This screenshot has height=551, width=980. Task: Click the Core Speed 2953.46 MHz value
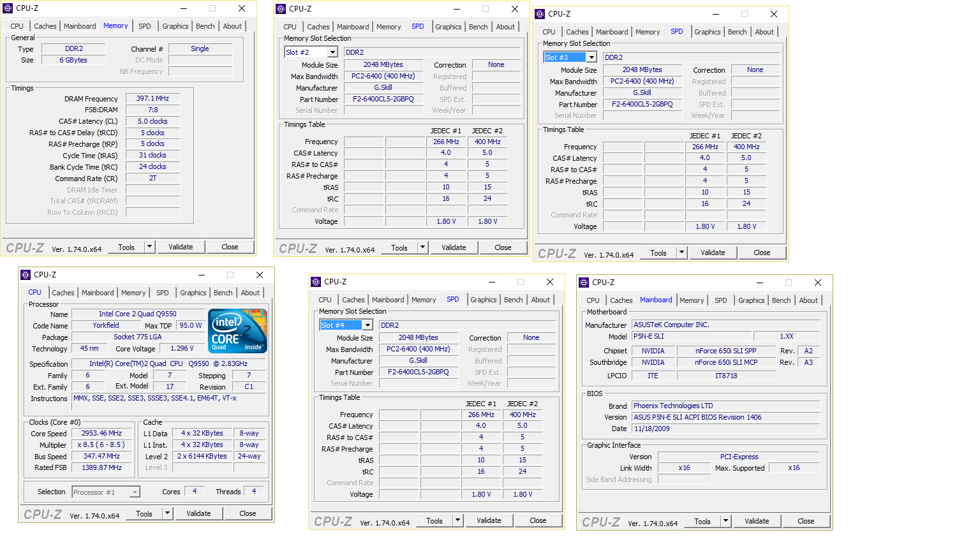[101, 433]
